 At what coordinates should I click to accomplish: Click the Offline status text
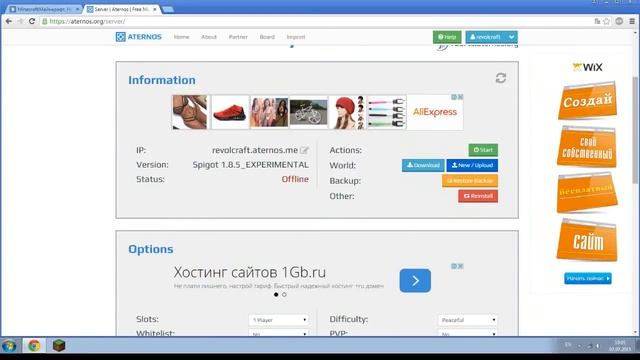pos(295,179)
